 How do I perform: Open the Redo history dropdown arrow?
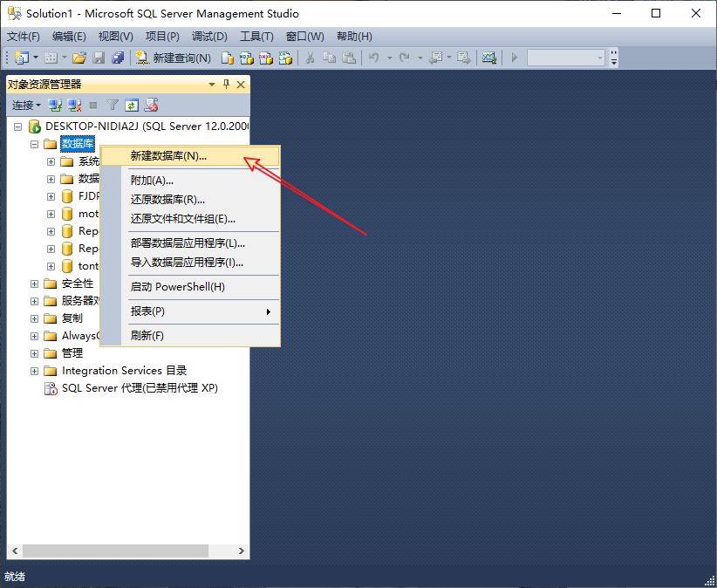(x=420, y=58)
